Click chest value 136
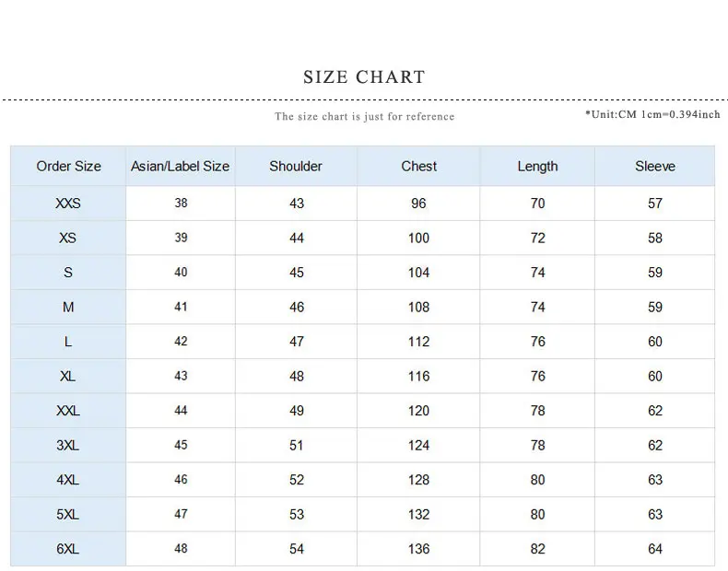The height and width of the screenshot is (571, 728). [x=418, y=549]
